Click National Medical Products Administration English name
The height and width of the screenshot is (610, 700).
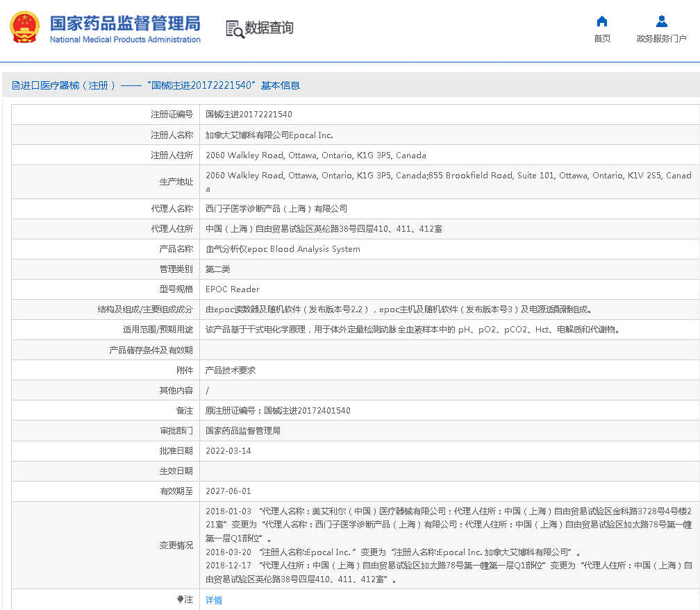(x=125, y=40)
